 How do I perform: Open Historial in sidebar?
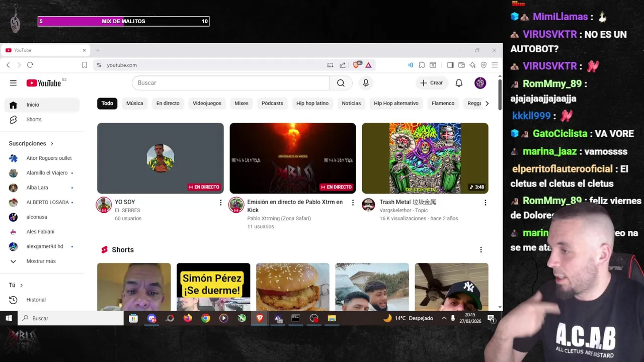point(42,300)
